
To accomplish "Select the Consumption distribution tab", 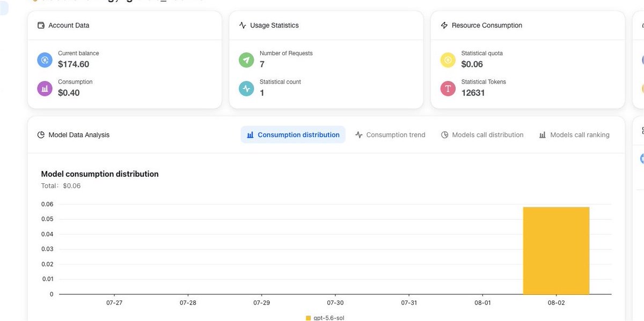I will [293, 135].
